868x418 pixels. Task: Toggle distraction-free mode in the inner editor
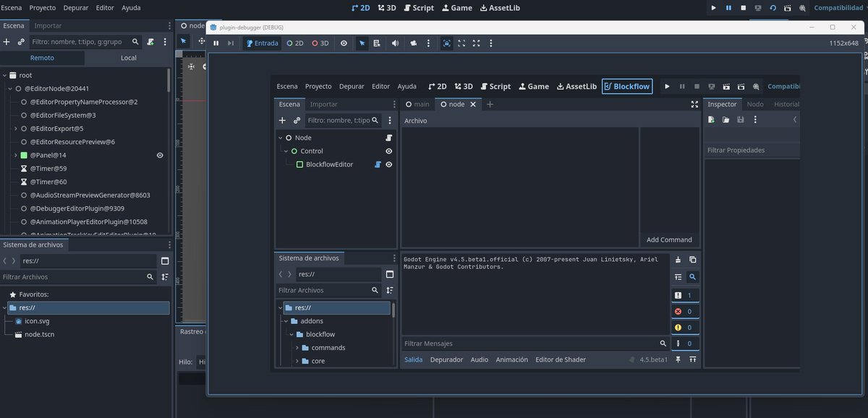694,104
